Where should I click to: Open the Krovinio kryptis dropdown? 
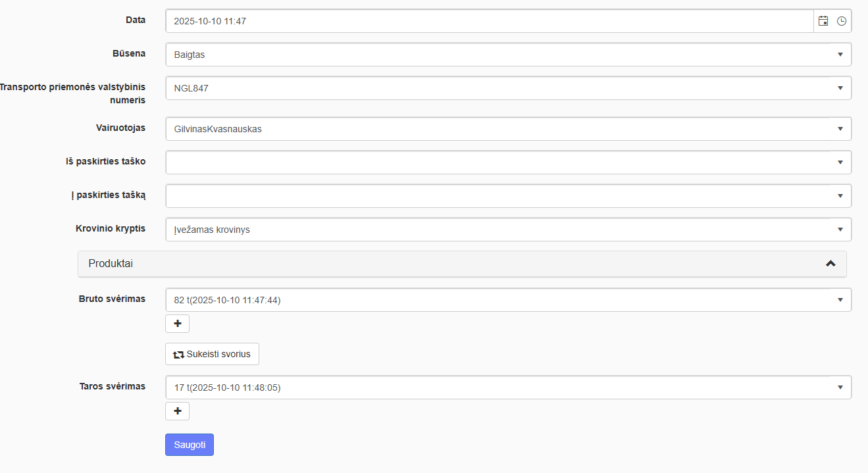pyautogui.click(x=500, y=230)
